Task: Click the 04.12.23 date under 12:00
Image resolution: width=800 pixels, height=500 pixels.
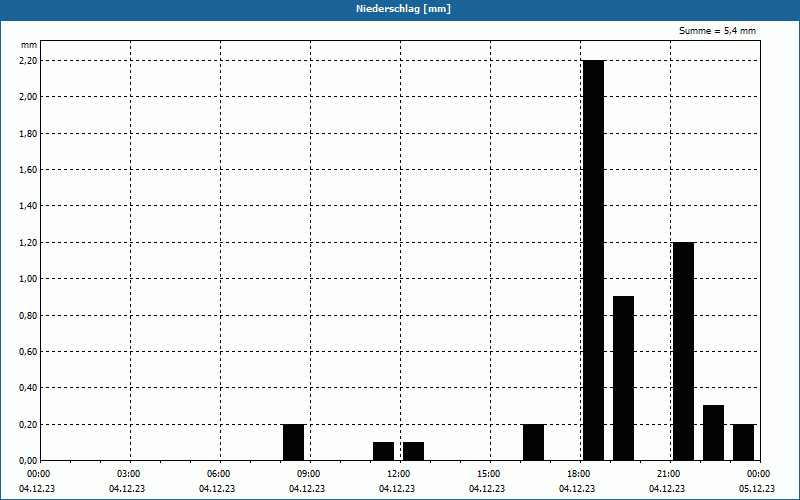Action: (397, 489)
